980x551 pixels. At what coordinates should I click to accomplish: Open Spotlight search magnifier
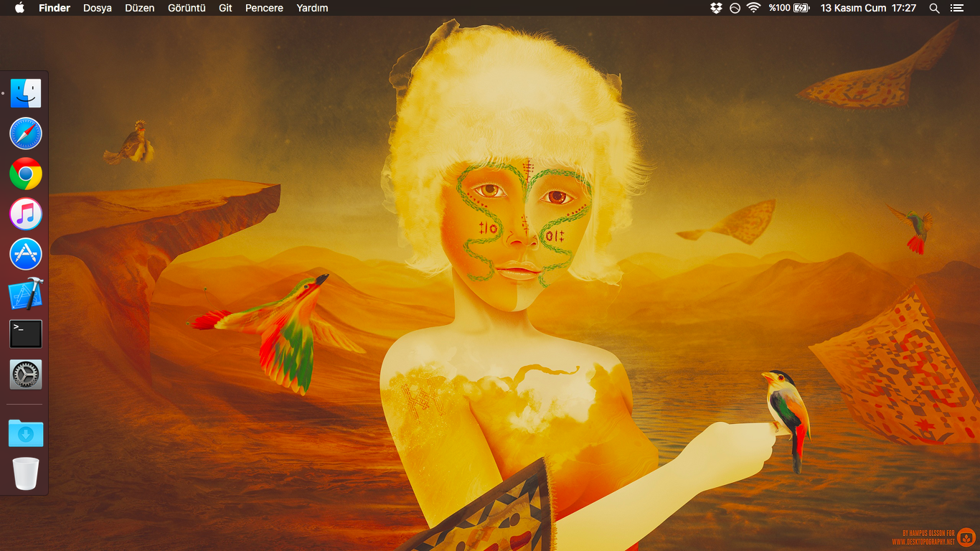(x=934, y=8)
